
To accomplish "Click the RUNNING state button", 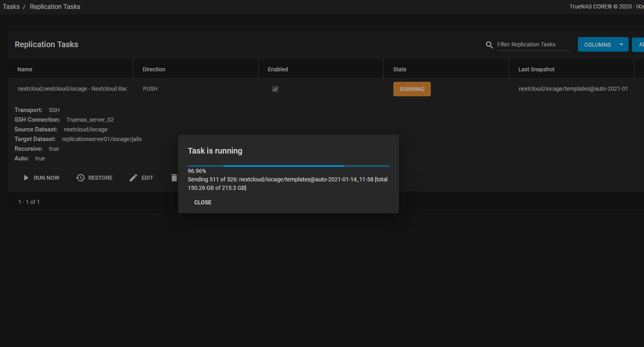I will pos(412,89).
